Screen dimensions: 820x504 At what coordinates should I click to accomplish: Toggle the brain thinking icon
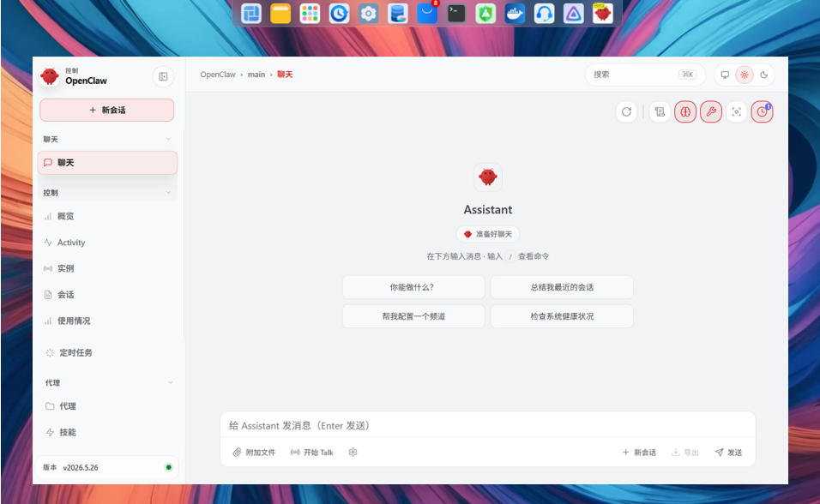(x=685, y=112)
